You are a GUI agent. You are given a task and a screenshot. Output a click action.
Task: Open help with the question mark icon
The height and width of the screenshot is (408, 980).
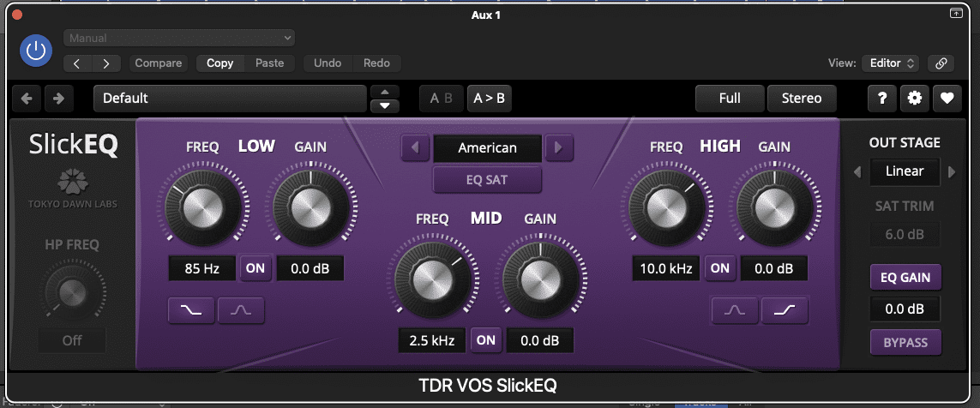pos(882,98)
